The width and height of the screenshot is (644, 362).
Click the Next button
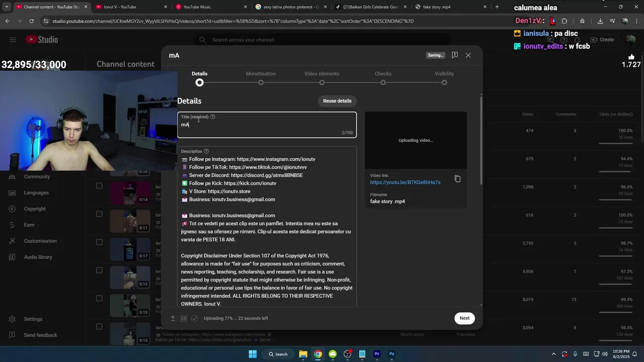464,318
